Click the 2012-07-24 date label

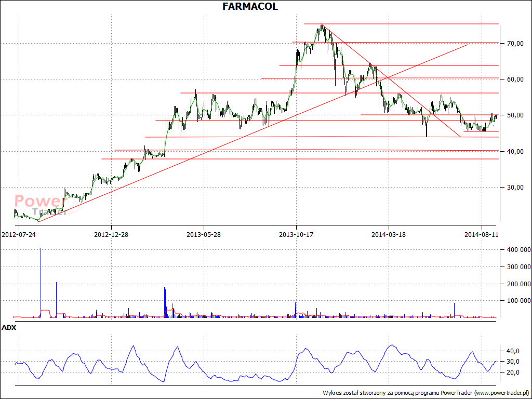click(x=19, y=235)
